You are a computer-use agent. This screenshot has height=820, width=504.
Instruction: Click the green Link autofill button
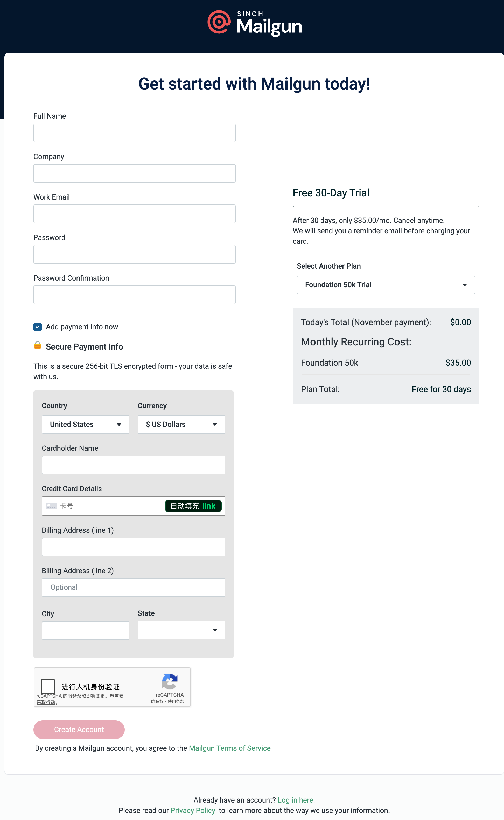(x=193, y=506)
